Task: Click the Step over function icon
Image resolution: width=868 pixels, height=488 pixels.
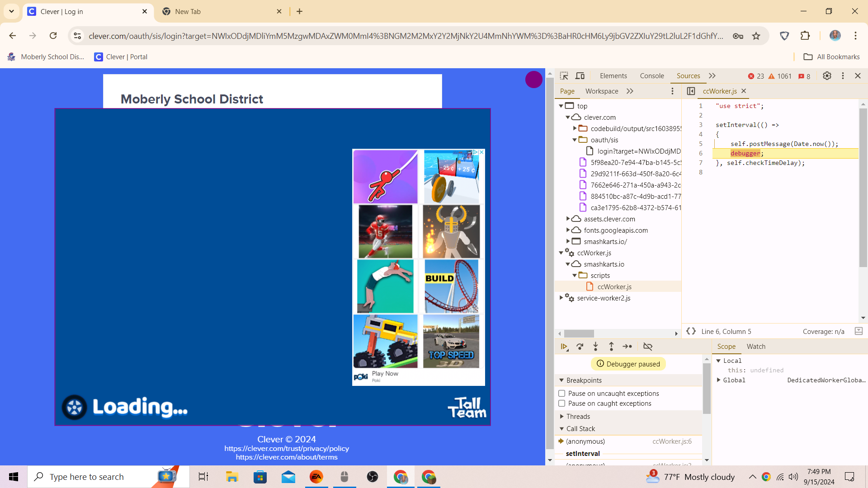Action: [x=580, y=347]
